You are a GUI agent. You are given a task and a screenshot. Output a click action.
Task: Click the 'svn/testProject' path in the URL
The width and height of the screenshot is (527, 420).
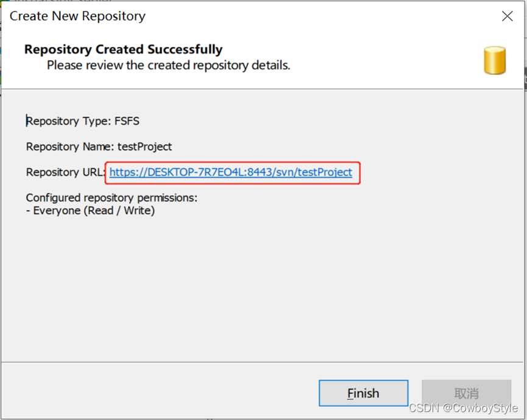(x=313, y=172)
